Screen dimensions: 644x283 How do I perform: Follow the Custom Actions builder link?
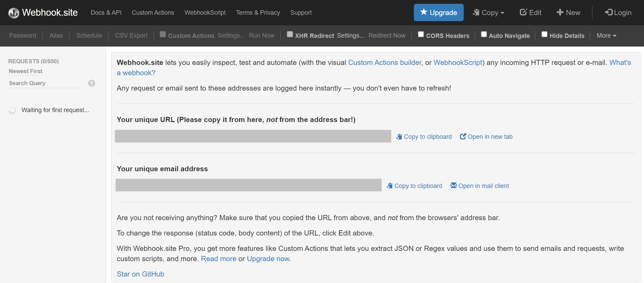[385, 63]
